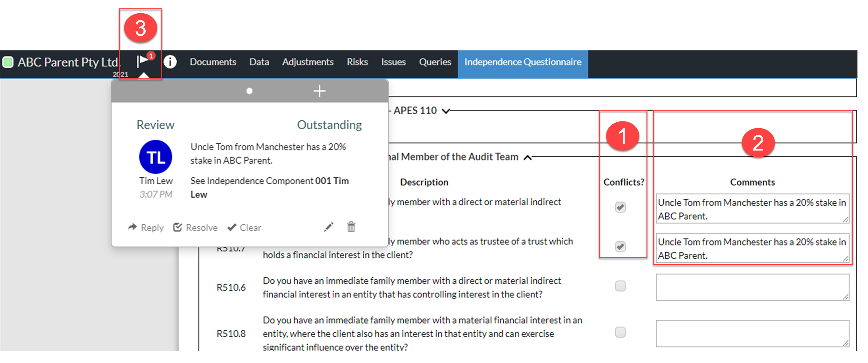Screen dimensions: 868x363
Task: Switch to the Risks tab
Action: coord(357,62)
